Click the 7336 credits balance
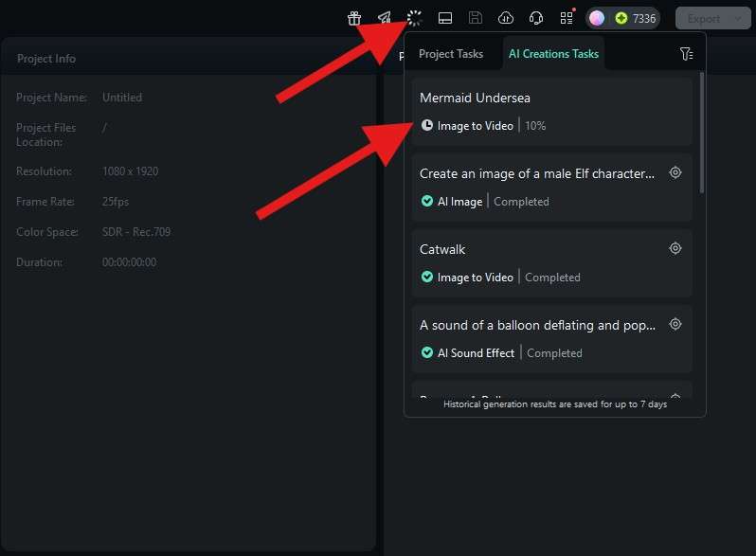 pyautogui.click(x=644, y=19)
